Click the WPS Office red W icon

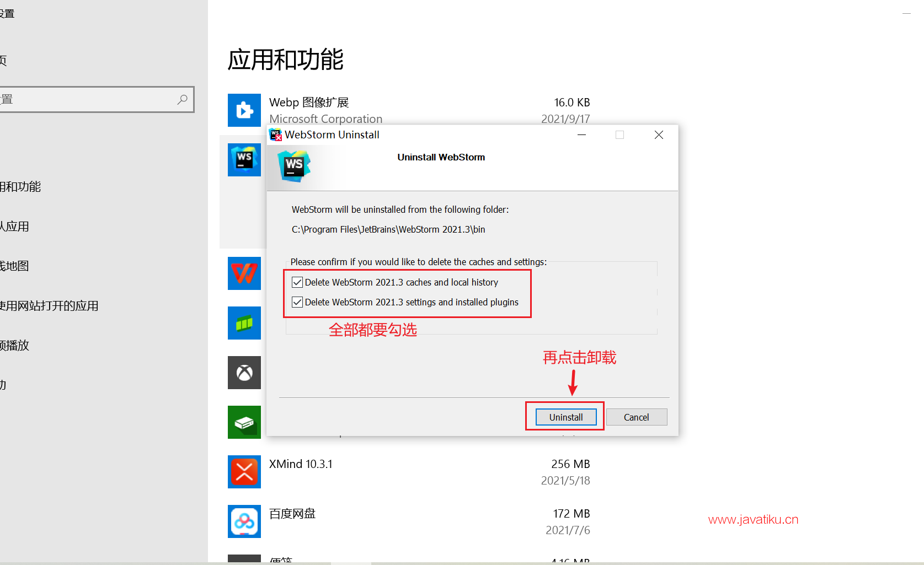244,273
